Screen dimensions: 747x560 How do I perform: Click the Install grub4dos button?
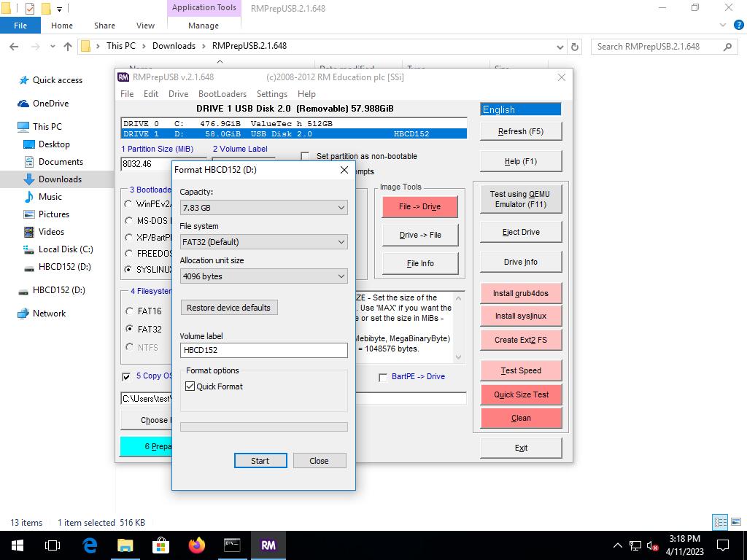(x=521, y=293)
